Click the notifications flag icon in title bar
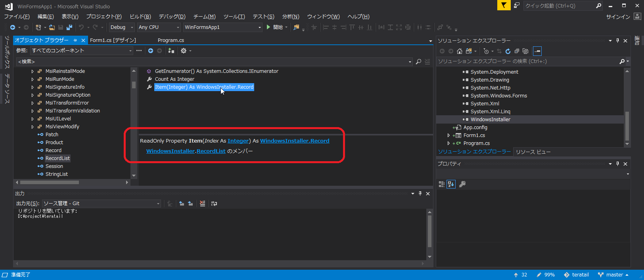Image resolution: width=644 pixels, height=280 pixels. point(517,6)
